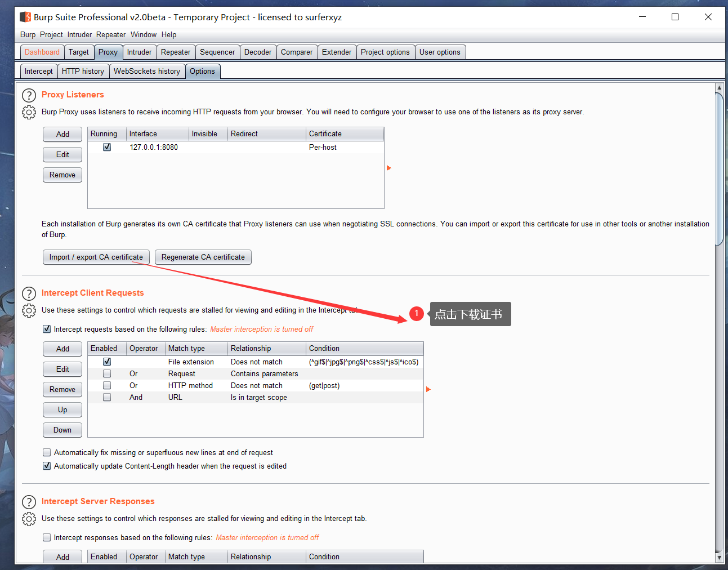Open Proxy Listeners help icon

point(29,95)
